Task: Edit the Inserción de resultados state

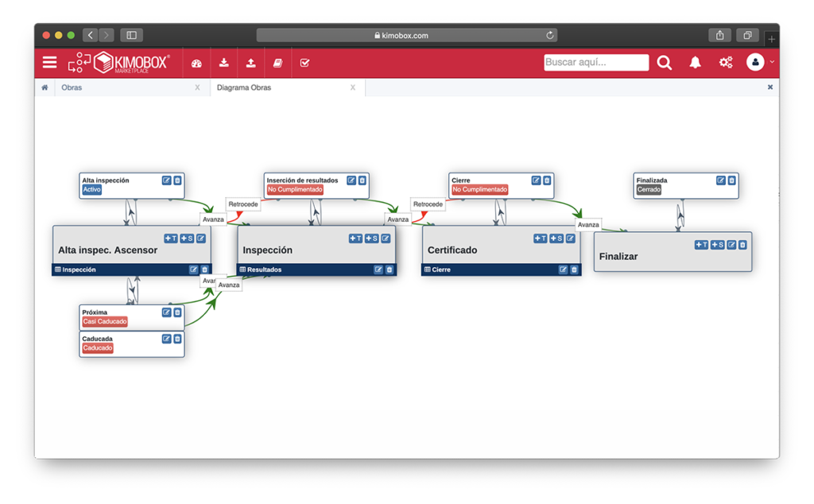Action: [x=351, y=180]
